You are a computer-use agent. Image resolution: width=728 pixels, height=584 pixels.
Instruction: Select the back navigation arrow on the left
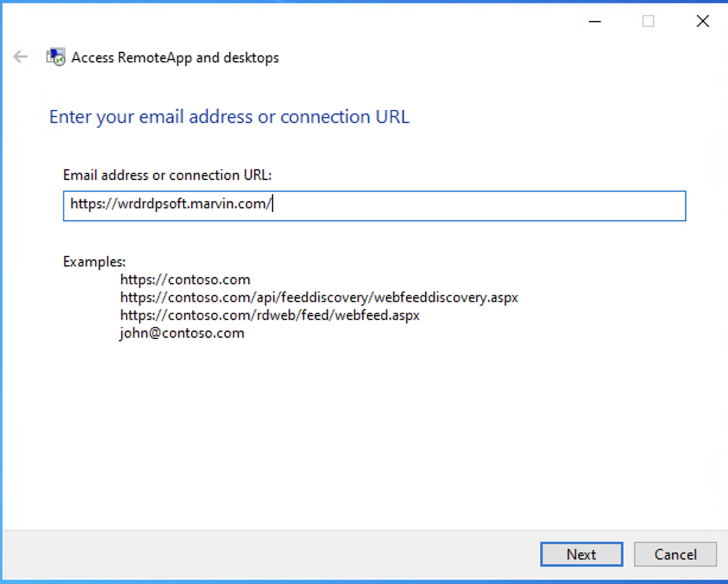pyautogui.click(x=20, y=56)
